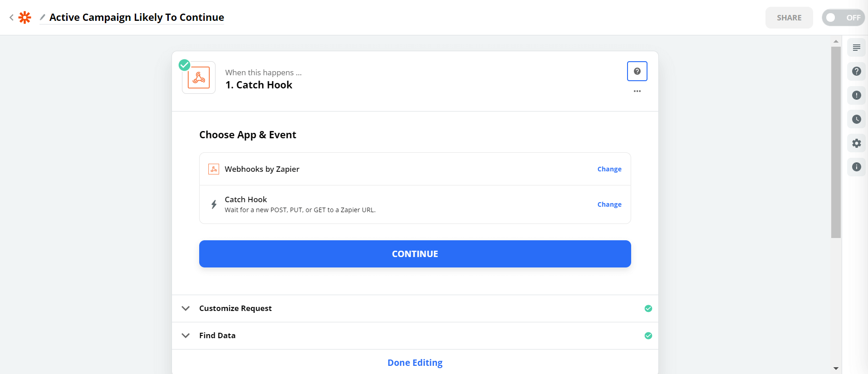Image resolution: width=868 pixels, height=374 pixels.
Task: Open the three-dot step options menu
Action: (637, 91)
